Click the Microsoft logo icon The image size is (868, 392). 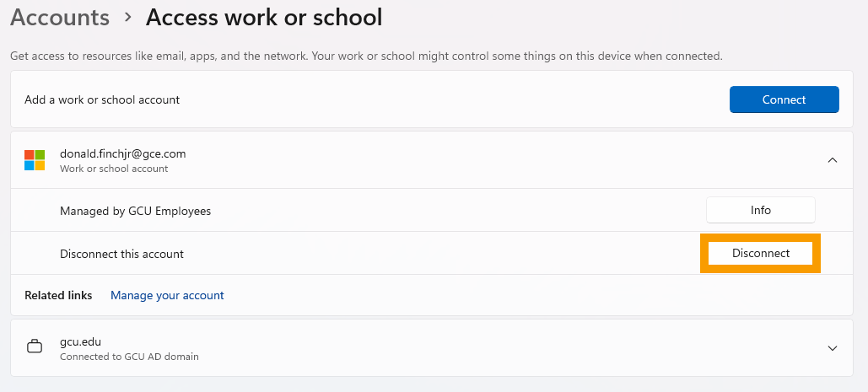click(35, 160)
